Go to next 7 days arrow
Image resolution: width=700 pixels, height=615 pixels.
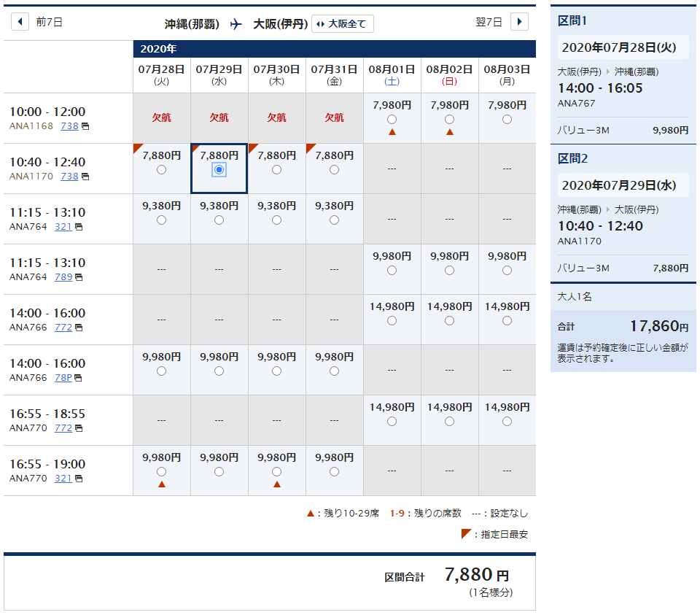pos(519,21)
